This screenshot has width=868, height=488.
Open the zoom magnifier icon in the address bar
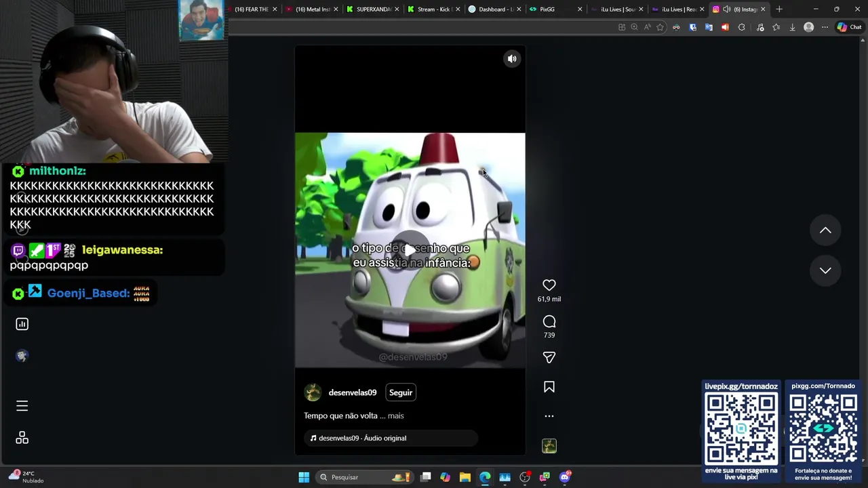pos(634,27)
